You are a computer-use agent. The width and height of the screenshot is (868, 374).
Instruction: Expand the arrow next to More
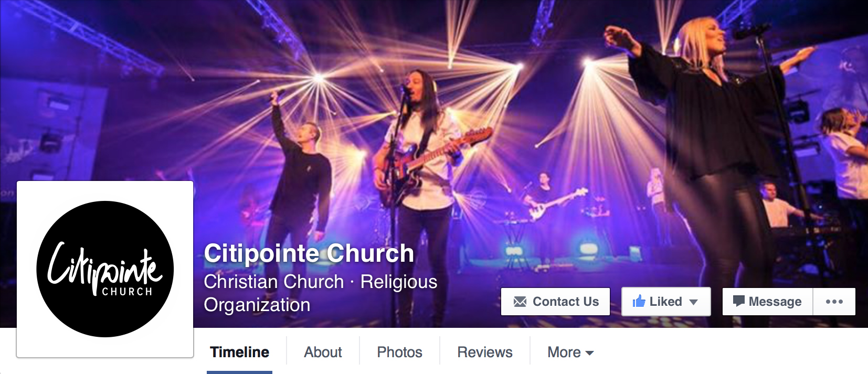coord(589,353)
